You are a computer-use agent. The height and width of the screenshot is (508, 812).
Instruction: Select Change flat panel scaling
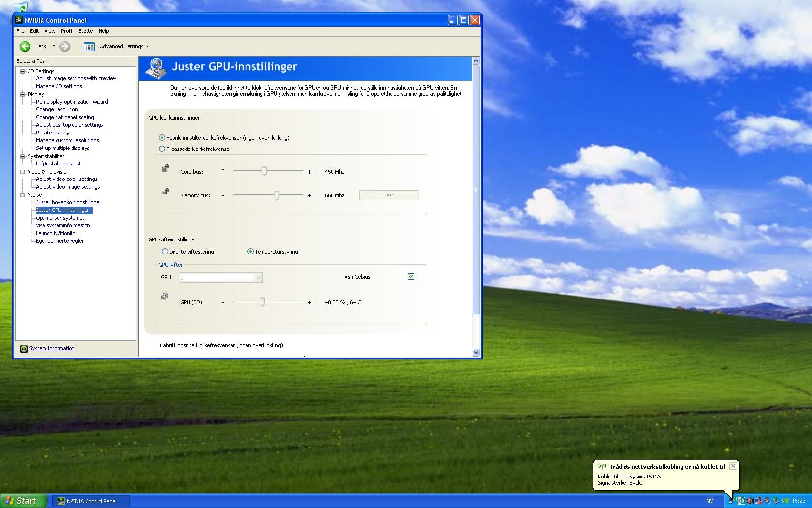[x=65, y=117]
